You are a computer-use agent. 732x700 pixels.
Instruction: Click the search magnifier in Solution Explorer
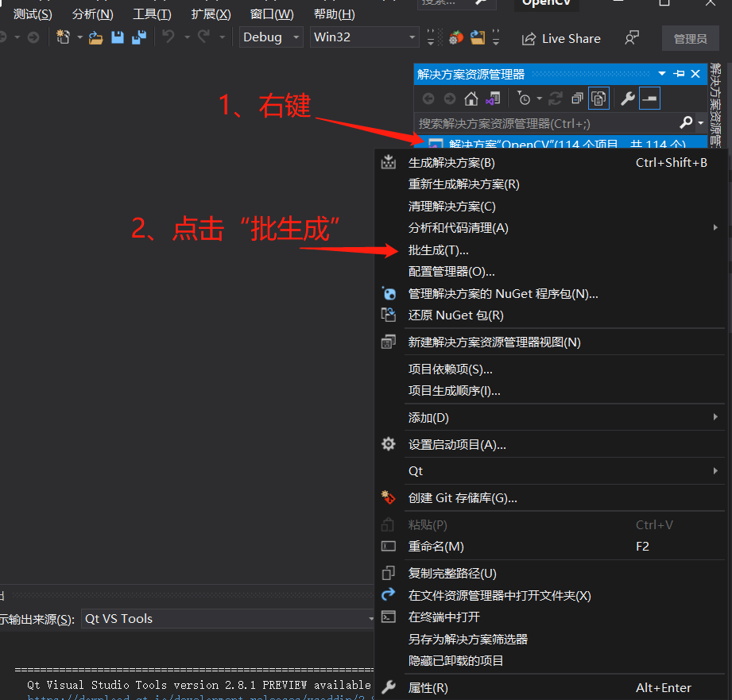tap(686, 122)
